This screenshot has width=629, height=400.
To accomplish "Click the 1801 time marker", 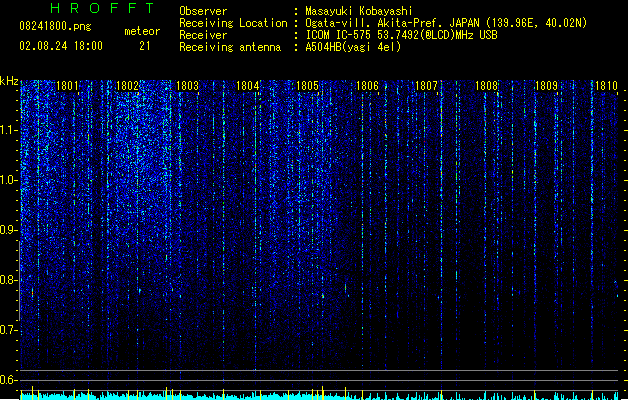I will [x=67, y=86].
